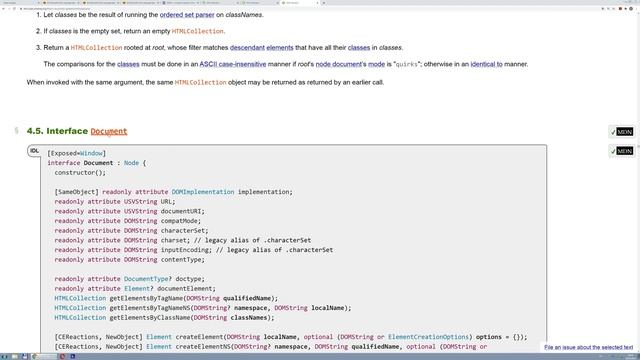Click USVString on the URL attribute line
Image resolution: width=640 pixels, height=360 pixels.
[x=141, y=202]
